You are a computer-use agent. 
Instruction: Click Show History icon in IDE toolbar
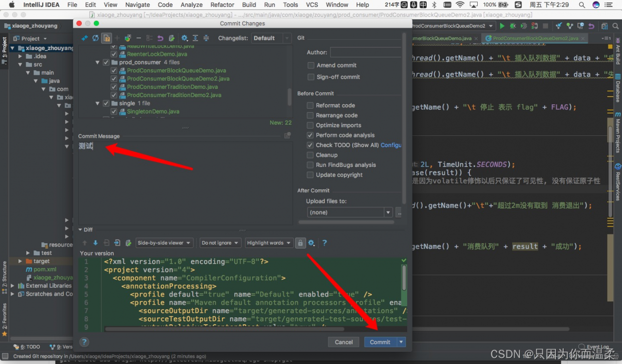(x=580, y=26)
